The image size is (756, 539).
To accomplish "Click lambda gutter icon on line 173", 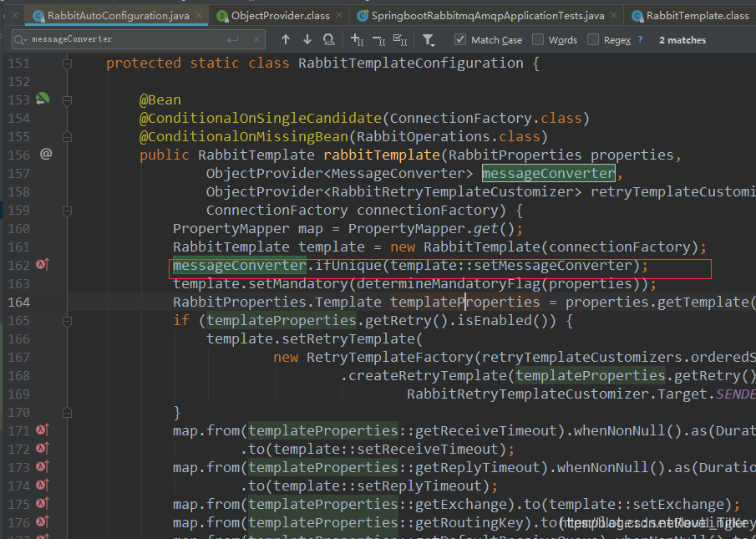I will (x=43, y=466).
